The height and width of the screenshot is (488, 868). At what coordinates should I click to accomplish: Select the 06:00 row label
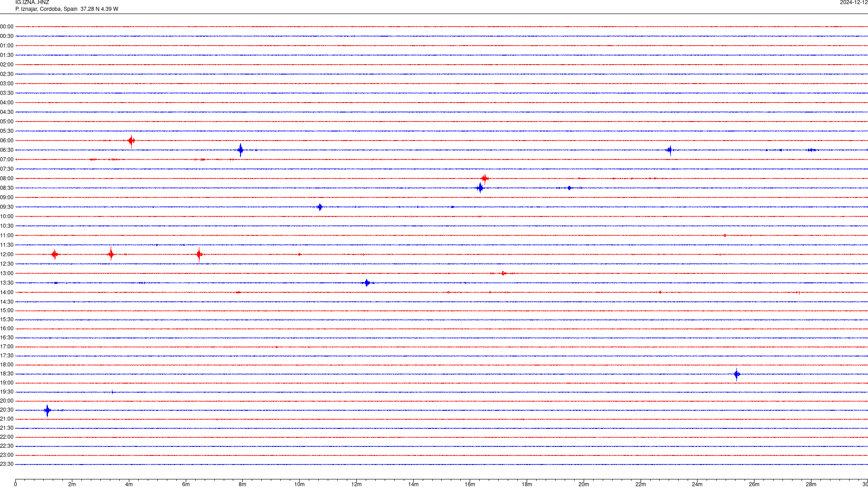pyautogui.click(x=7, y=141)
